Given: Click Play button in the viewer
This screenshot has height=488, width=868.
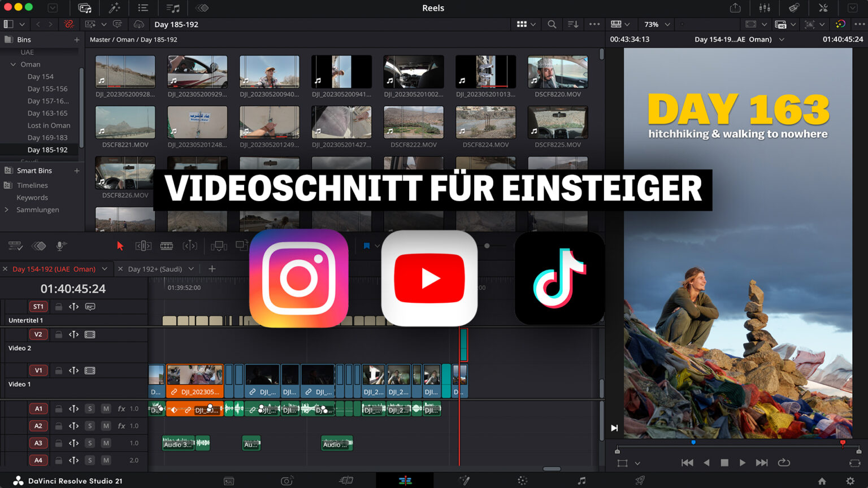Looking at the screenshot, I should click(x=743, y=463).
